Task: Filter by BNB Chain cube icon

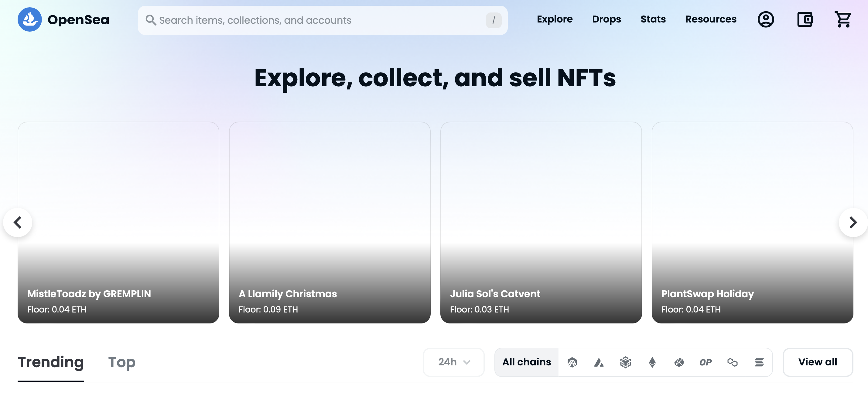Action: [625, 362]
